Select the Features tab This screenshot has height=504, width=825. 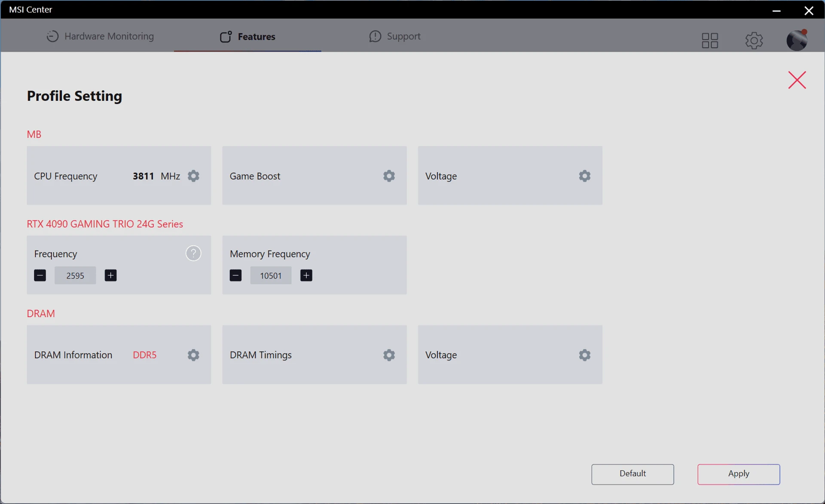247,37
